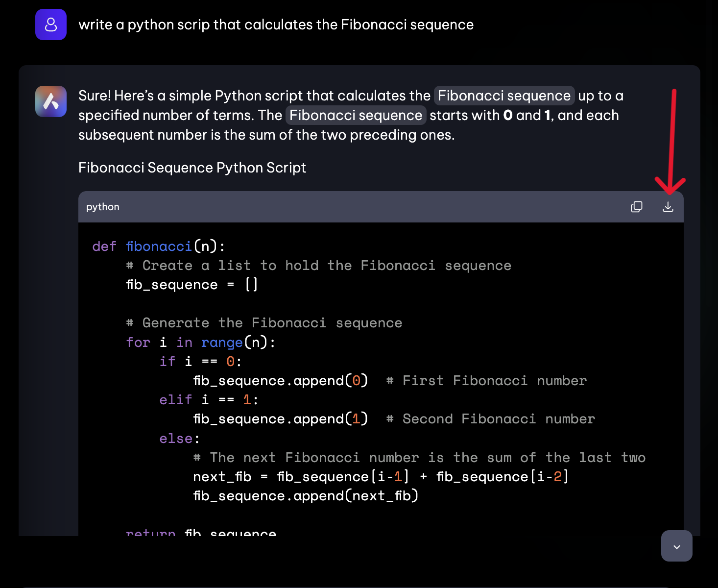Click '# The next Fibonacci number' comment
Image resolution: width=718 pixels, height=588 pixels.
(x=419, y=458)
